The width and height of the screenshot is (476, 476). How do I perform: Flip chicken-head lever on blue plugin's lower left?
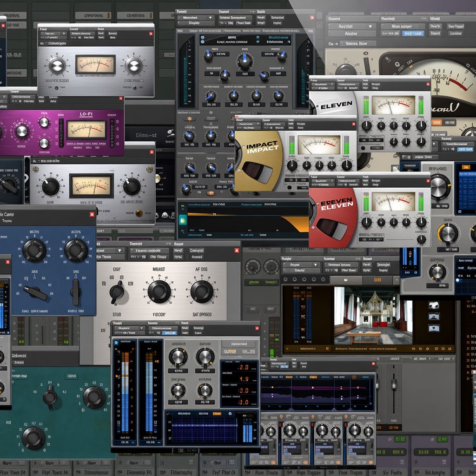(x=35, y=293)
